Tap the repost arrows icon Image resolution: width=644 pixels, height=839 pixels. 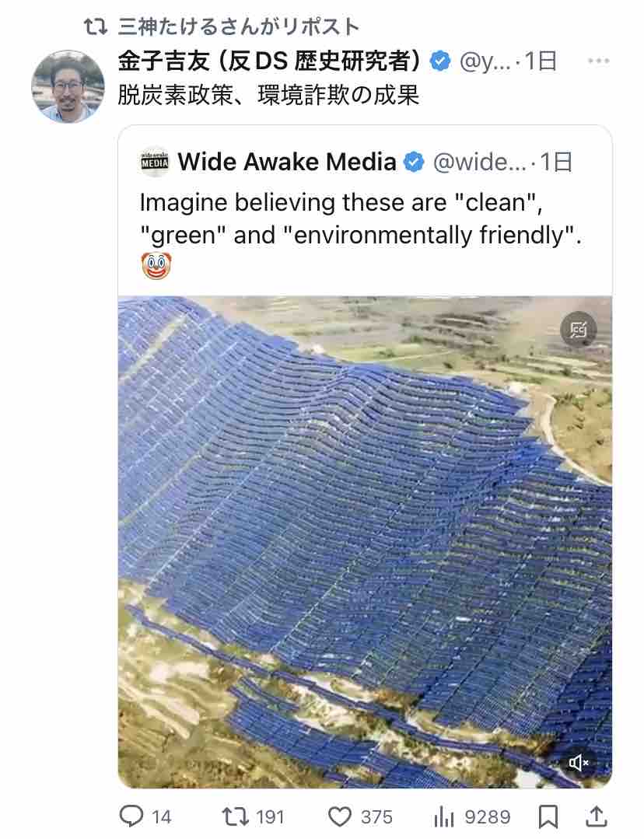tap(233, 816)
